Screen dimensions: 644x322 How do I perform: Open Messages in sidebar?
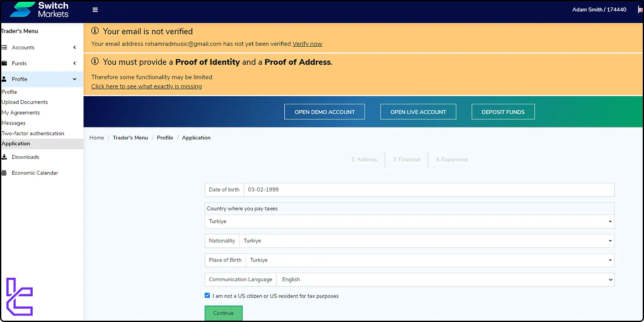[x=14, y=123]
